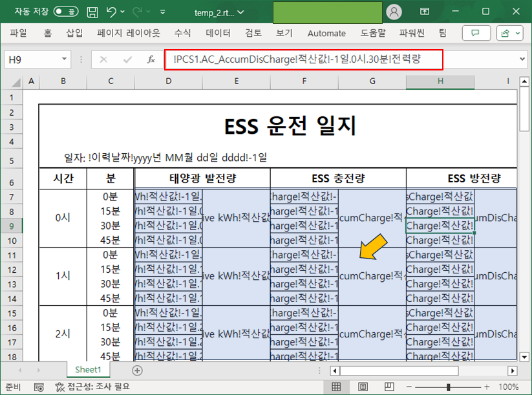Click the Redo icon

137,12
